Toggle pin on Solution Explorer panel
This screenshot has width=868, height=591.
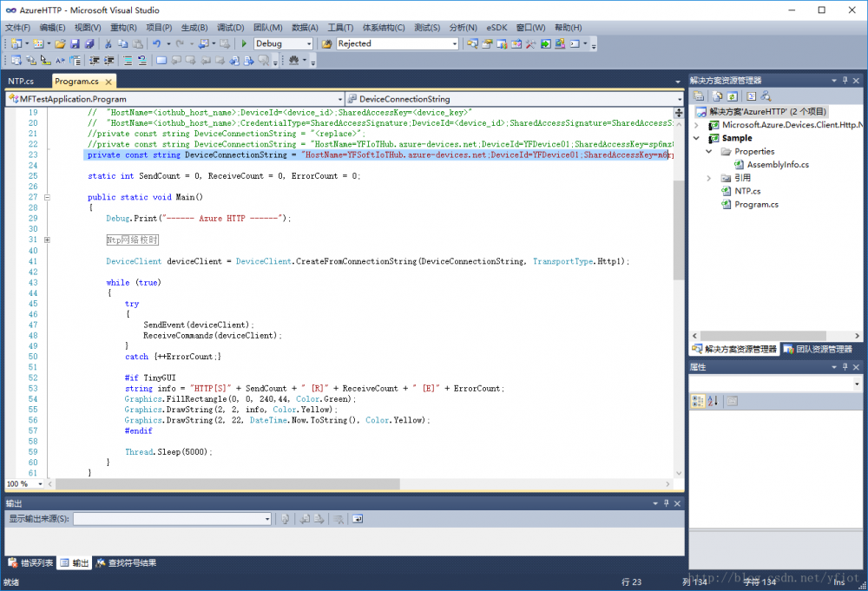click(843, 81)
